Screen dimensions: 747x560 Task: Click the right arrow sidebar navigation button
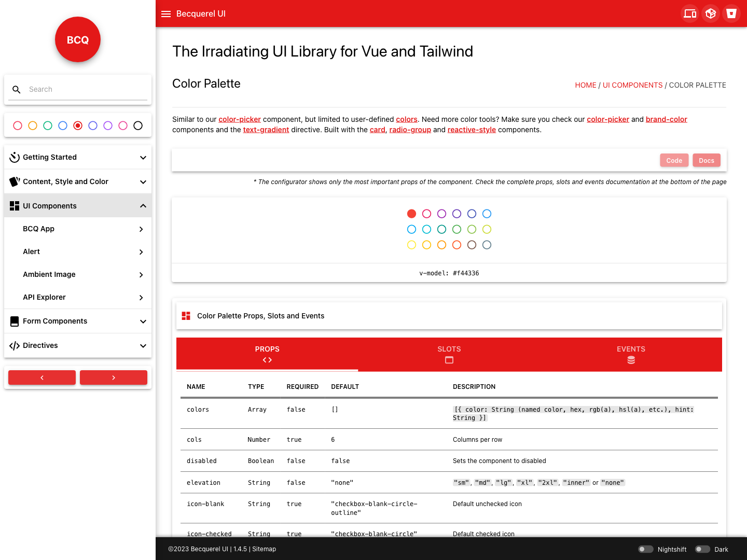tap(114, 377)
